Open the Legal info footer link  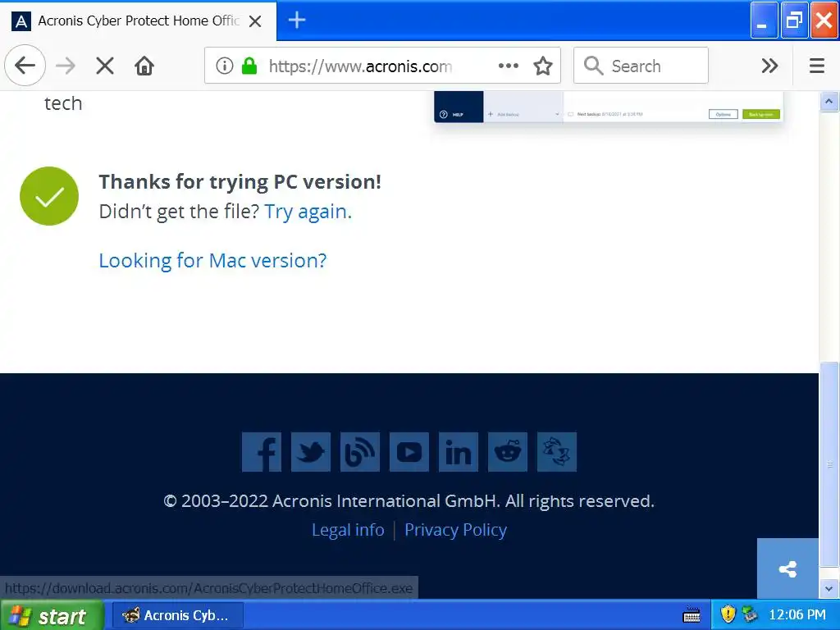(348, 530)
